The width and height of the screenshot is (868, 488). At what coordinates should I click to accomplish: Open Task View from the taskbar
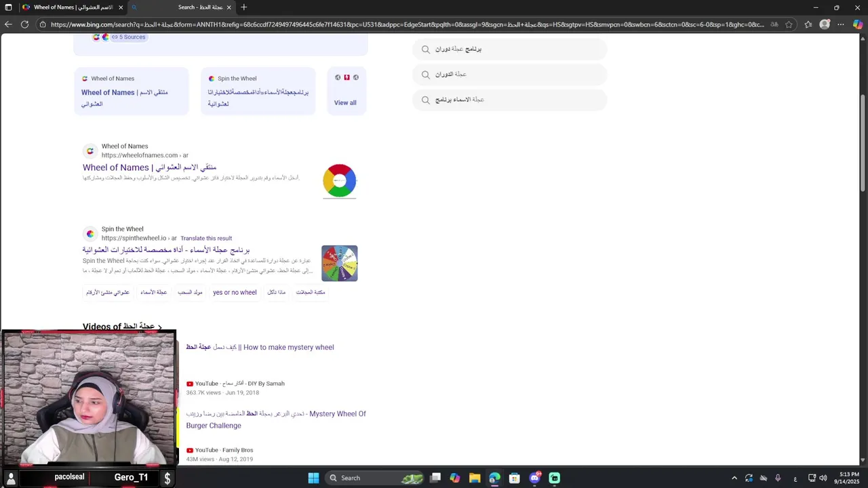[x=435, y=478]
